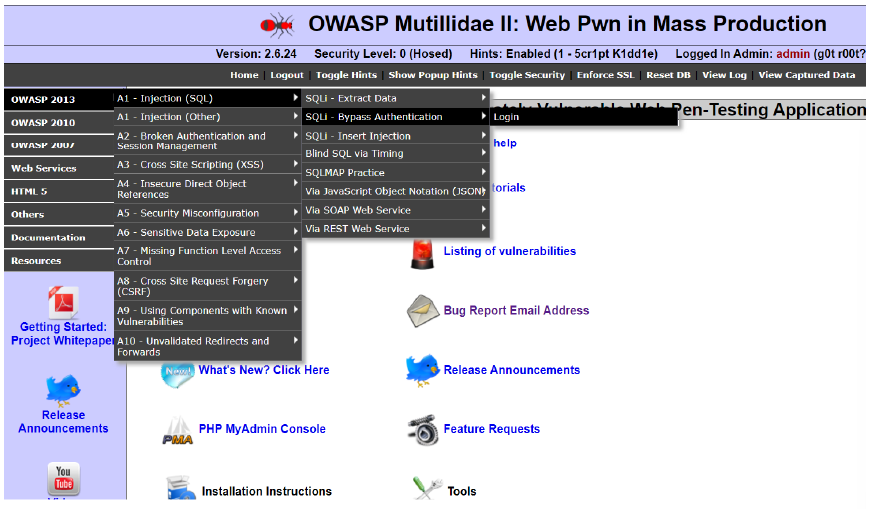Expand A10 - Unvalidated Redirects and Forwards
This screenshot has width=870, height=513.
(x=208, y=347)
